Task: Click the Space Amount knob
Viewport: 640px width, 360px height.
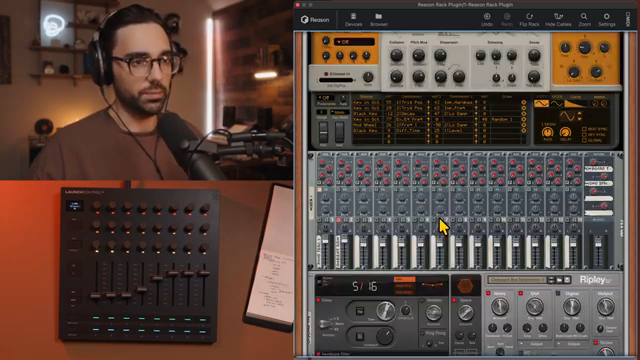Action: point(465,313)
